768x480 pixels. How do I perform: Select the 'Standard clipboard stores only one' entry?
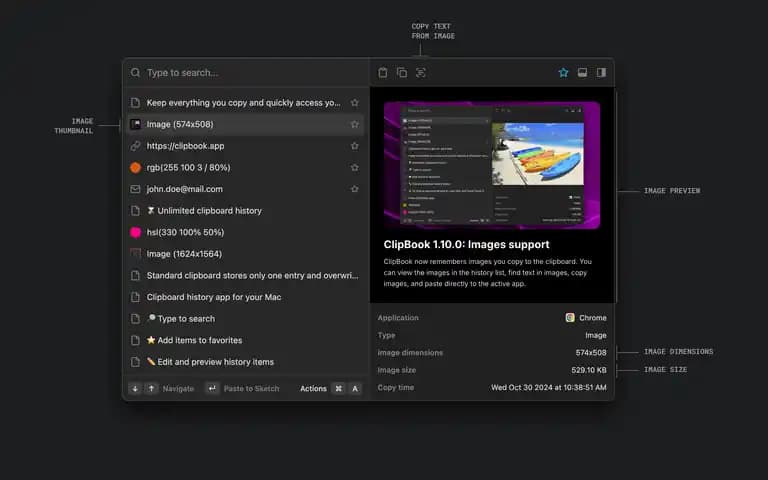pos(245,275)
